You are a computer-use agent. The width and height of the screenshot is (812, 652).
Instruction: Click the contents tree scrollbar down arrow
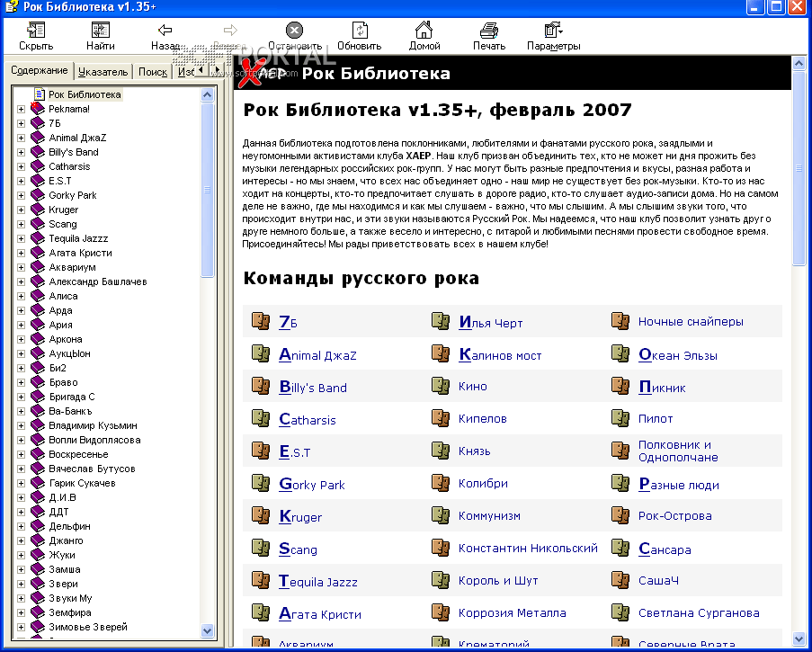207,630
